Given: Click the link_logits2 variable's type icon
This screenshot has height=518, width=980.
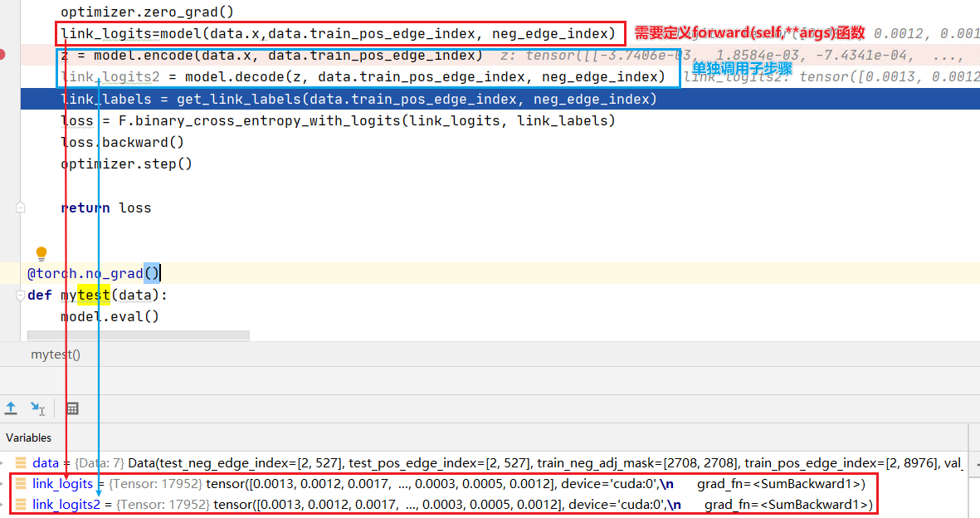Looking at the screenshot, I should coord(21,505).
